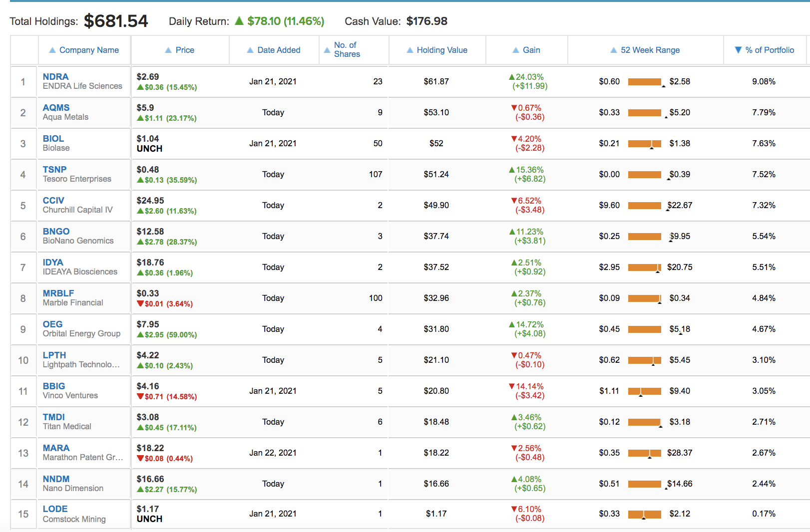The height and width of the screenshot is (532, 810).
Task: Click NDRA 52 week range bar
Action: tap(645, 82)
